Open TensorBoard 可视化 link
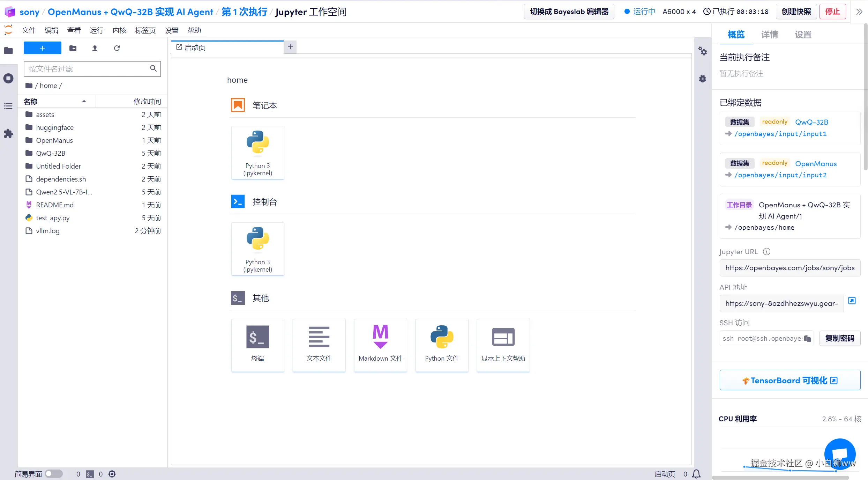The height and width of the screenshot is (480, 868). coord(790,380)
